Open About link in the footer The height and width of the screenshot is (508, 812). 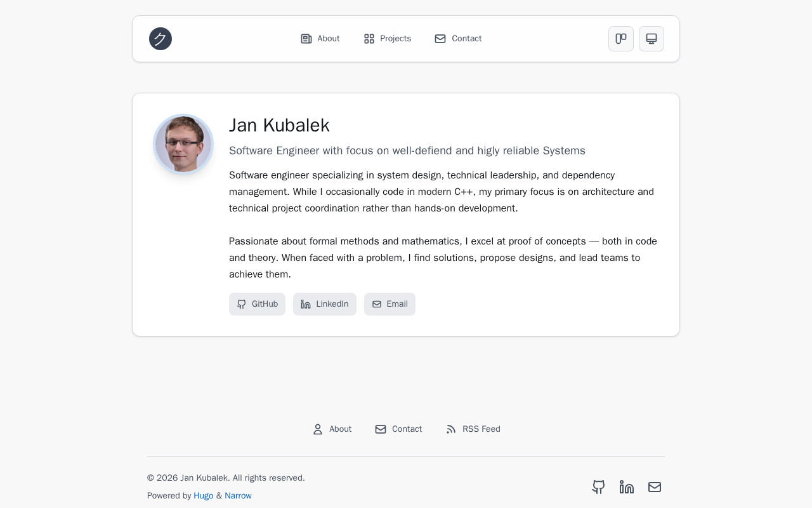[332, 429]
